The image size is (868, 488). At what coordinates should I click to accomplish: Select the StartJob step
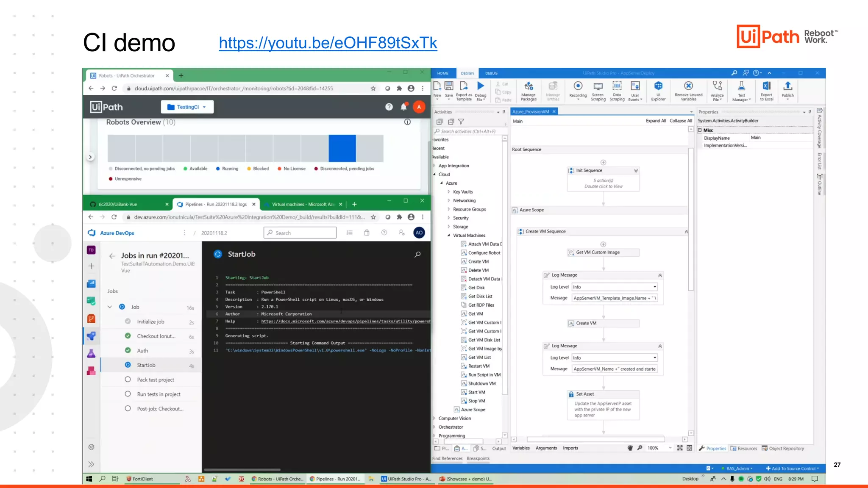[x=150, y=365]
